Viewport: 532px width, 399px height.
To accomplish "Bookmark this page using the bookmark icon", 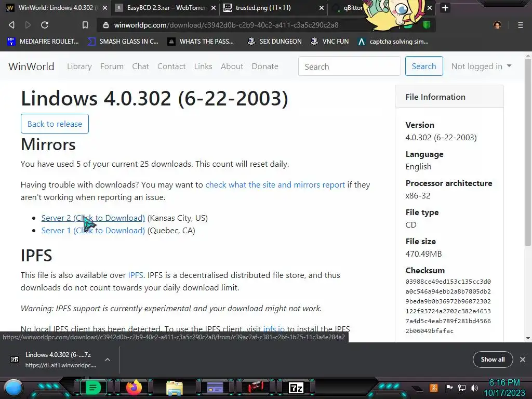I will (85, 25).
